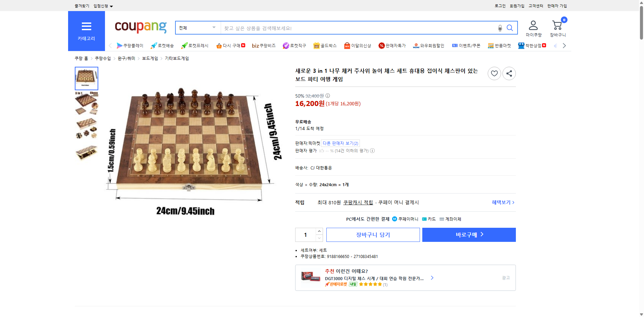Open 고객센터 from the top menu
The width and height of the screenshot is (644, 317).
click(x=535, y=6)
